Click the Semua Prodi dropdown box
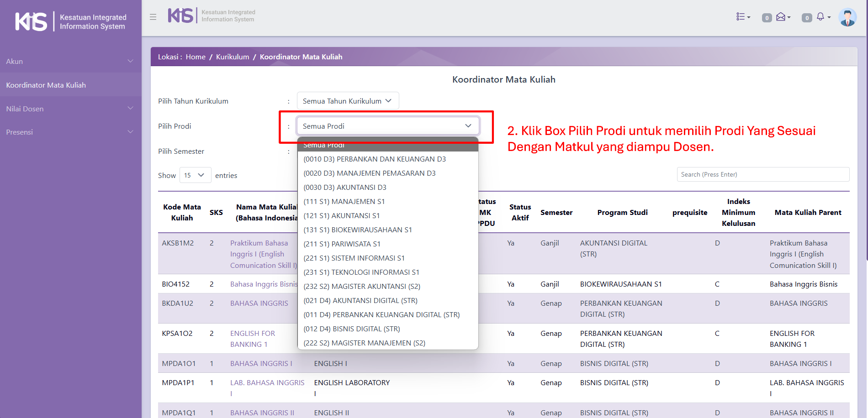 click(387, 126)
